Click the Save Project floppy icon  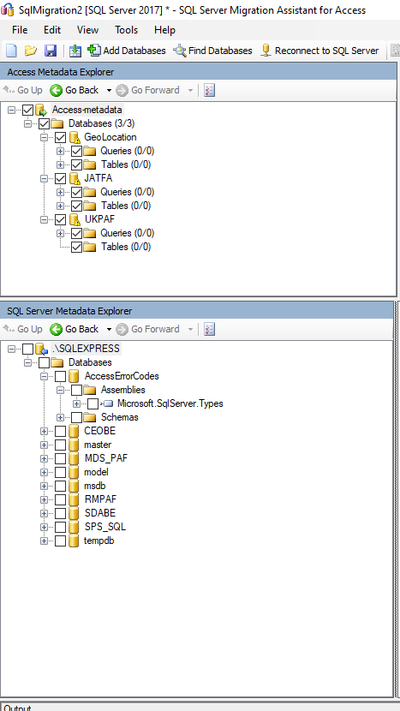click(x=50, y=51)
